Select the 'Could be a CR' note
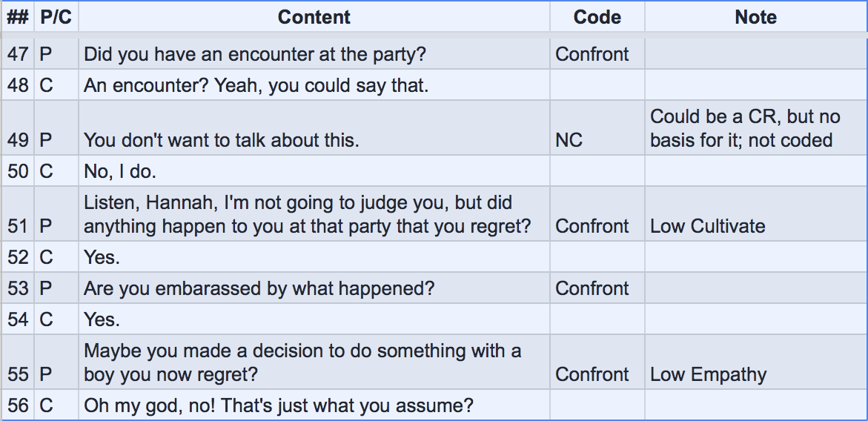The height and width of the screenshot is (421, 868). (x=745, y=128)
